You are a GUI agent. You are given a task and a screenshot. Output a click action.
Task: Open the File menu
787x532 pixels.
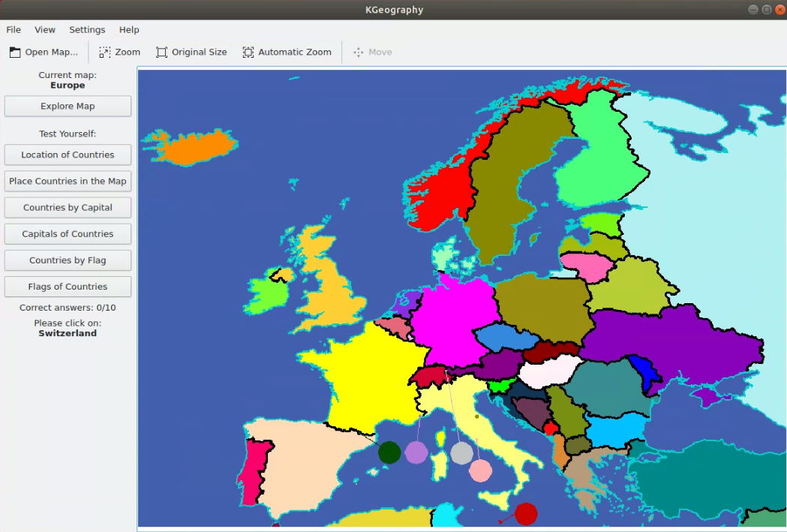pos(13,29)
